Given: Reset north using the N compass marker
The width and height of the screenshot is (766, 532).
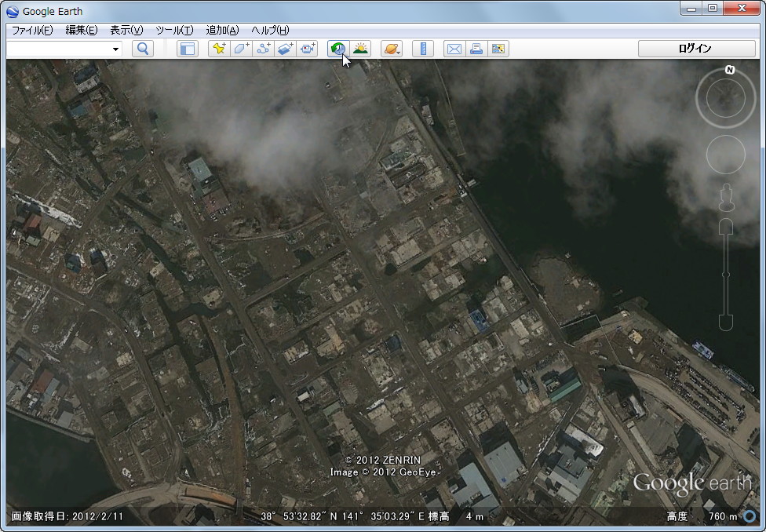Looking at the screenshot, I should 730,70.
